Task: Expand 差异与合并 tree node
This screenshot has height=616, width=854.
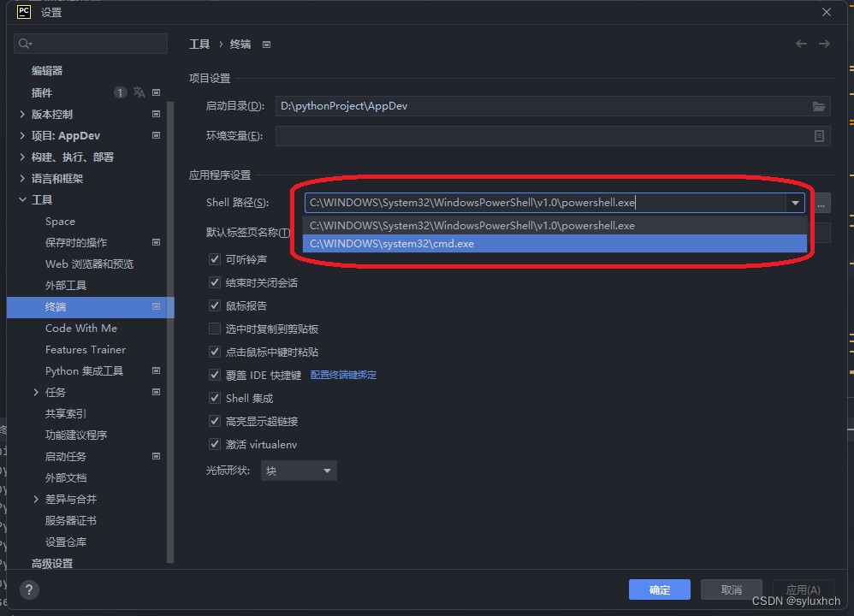Action: coord(36,499)
